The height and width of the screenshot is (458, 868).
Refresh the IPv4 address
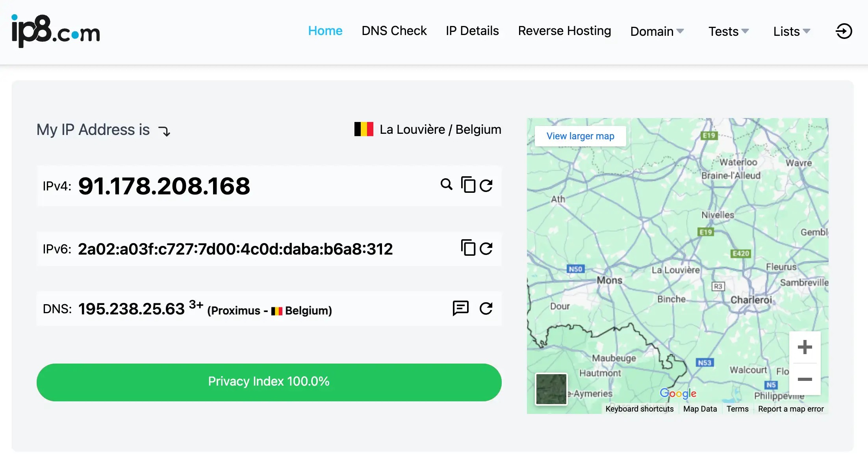[486, 185]
